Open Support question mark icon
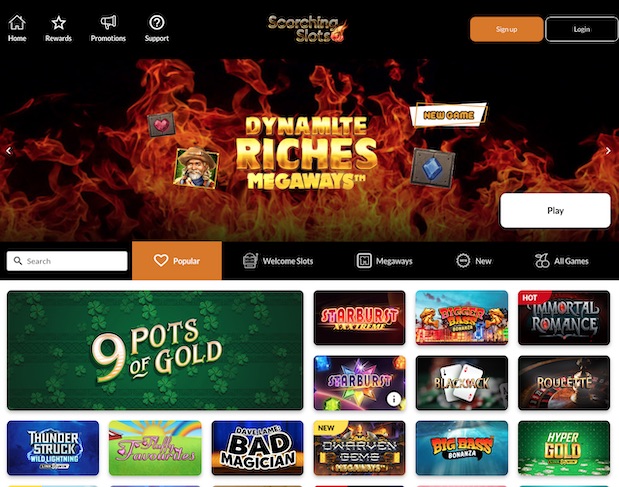Screen dimensions: 619x487 (157, 22)
